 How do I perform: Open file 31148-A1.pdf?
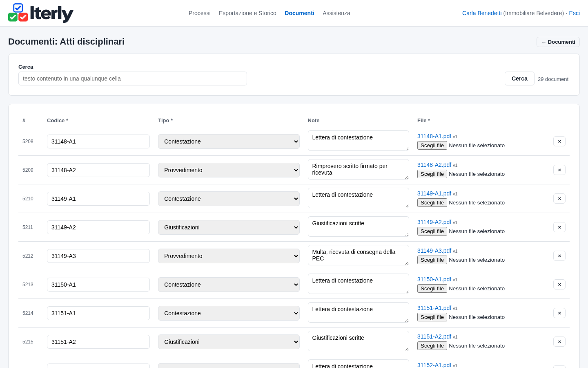pos(434,136)
